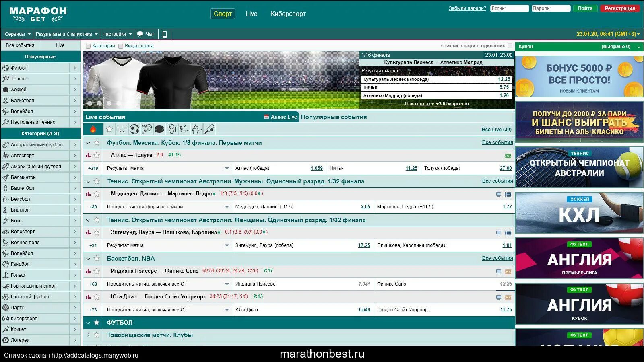Screen dimensions: 644x362
Task: Filter live events by baseball batter icon
Action: 197,129
